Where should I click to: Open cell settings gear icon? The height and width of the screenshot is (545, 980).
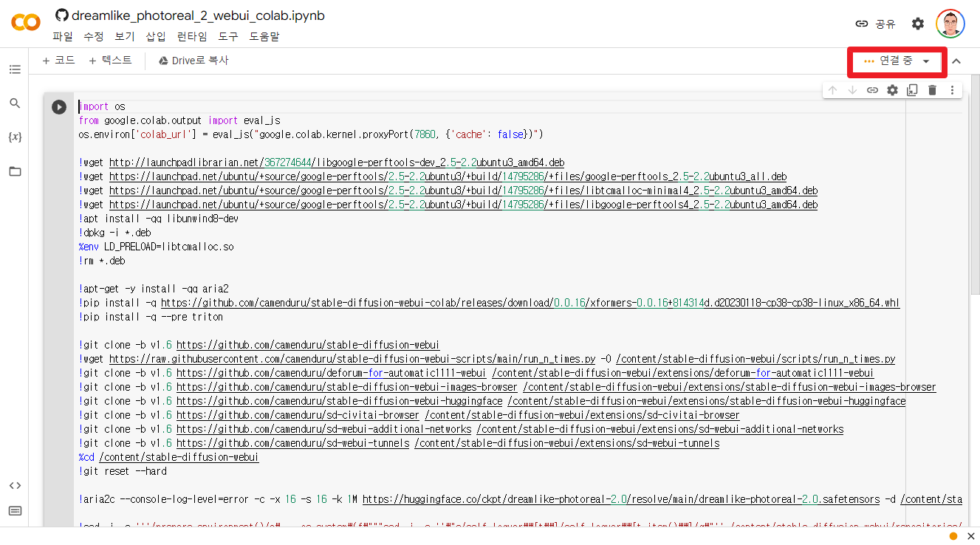(x=892, y=90)
